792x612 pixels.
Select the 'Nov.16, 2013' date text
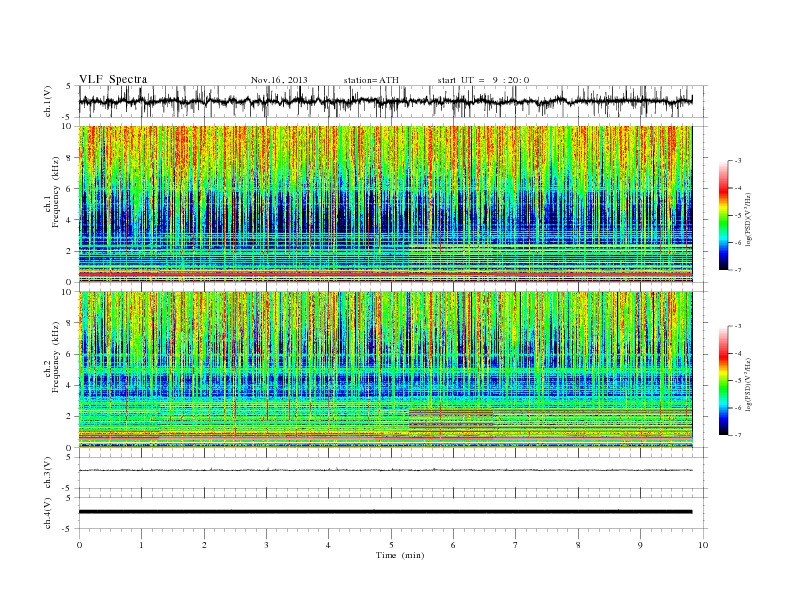(279, 80)
